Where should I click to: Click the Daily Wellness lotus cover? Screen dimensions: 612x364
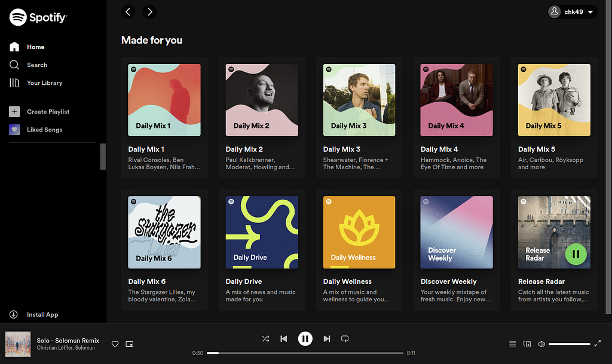(359, 232)
